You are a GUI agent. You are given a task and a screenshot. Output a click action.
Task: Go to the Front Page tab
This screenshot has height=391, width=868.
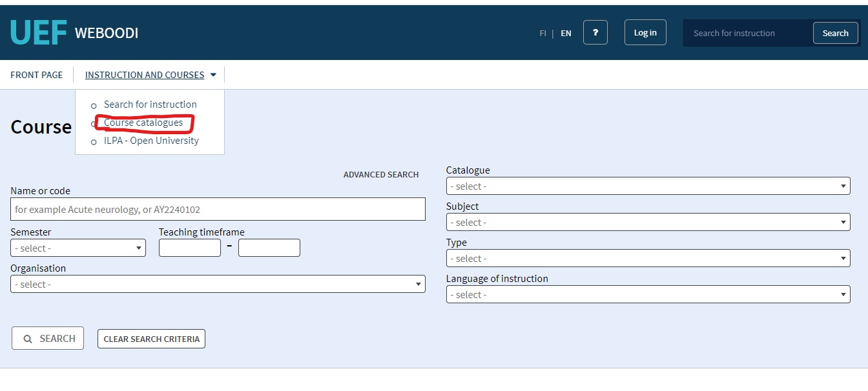pos(37,75)
